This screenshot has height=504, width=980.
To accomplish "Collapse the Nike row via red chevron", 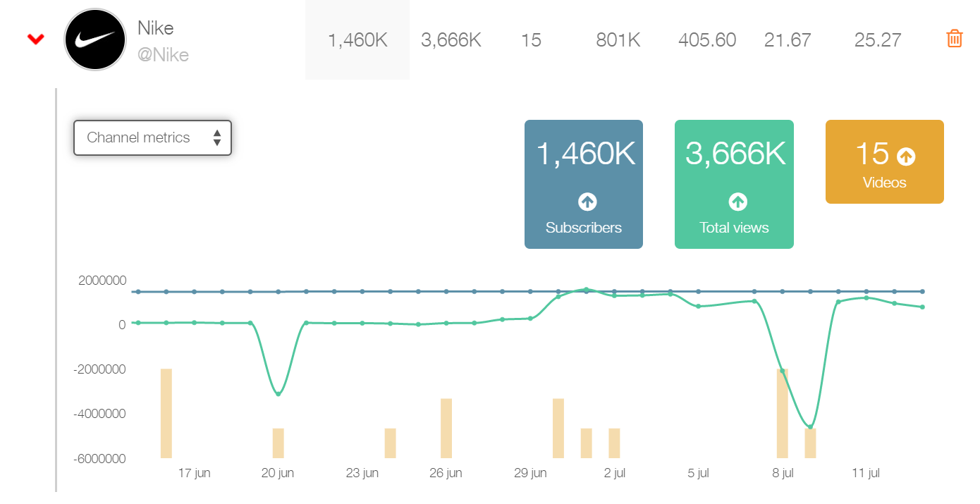I will [35, 39].
